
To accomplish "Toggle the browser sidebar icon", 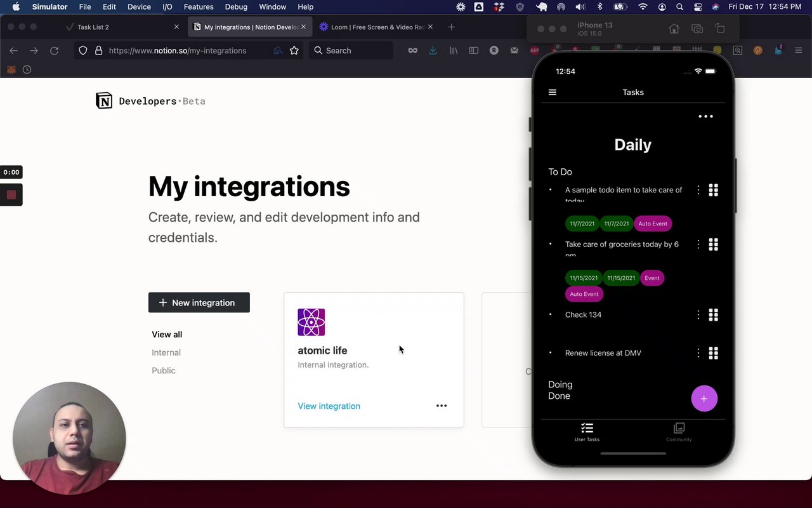I will click(x=473, y=51).
